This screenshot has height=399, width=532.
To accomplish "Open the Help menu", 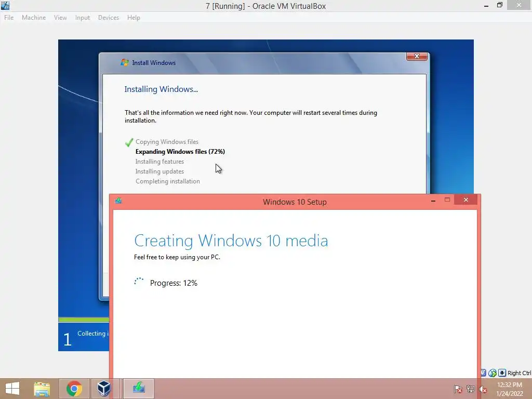I will [x=134, y=18].
